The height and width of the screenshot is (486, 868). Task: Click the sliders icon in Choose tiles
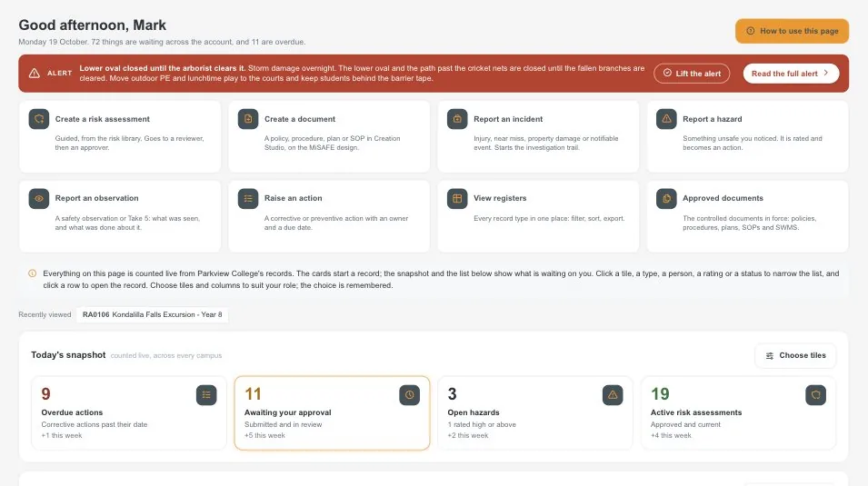click(770, 356)
